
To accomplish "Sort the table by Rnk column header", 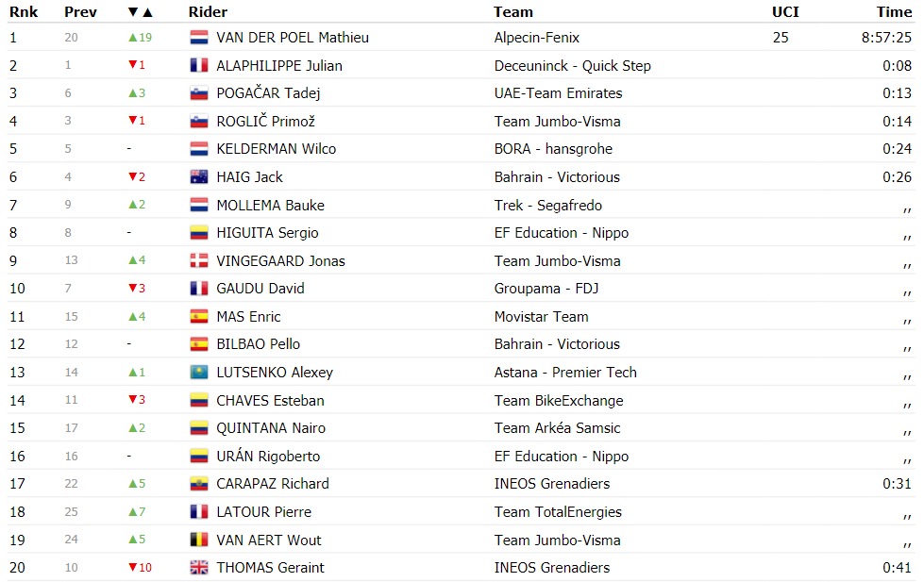I will pos(24,11).
